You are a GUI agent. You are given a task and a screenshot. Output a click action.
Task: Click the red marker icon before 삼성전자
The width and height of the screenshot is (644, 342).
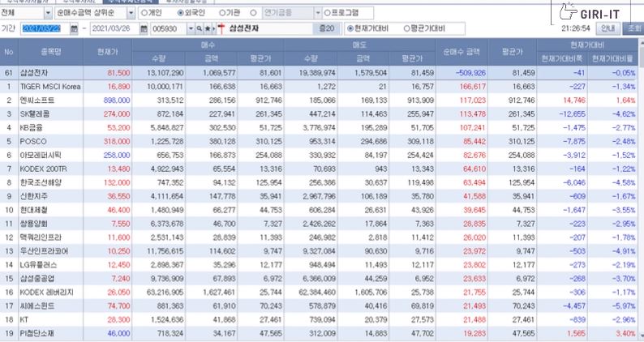[x=221, y=28]
